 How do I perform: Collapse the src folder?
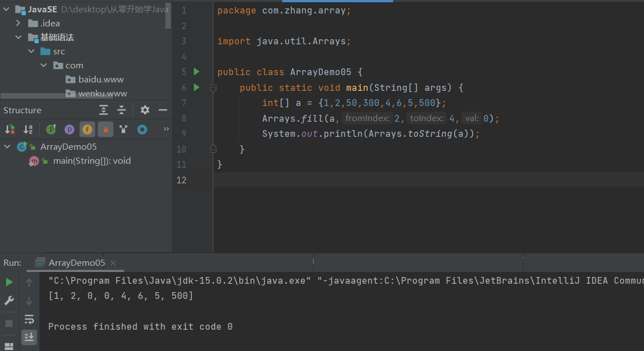coord(31,51)
